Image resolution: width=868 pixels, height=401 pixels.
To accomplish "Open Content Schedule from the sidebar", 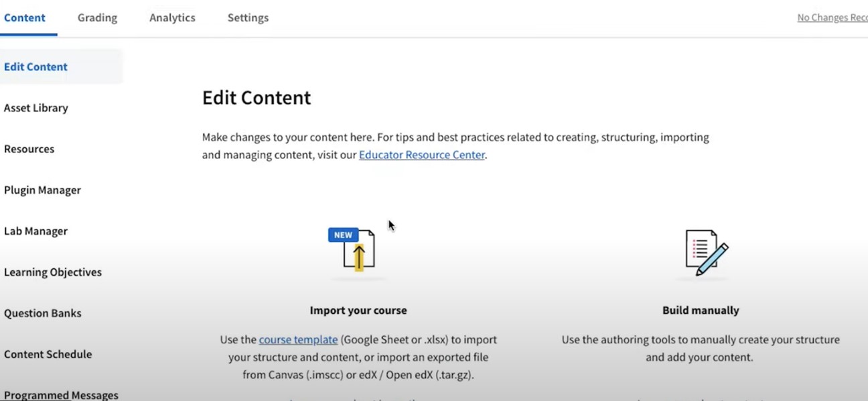I will pyautogui.click(x=48, y=354).
